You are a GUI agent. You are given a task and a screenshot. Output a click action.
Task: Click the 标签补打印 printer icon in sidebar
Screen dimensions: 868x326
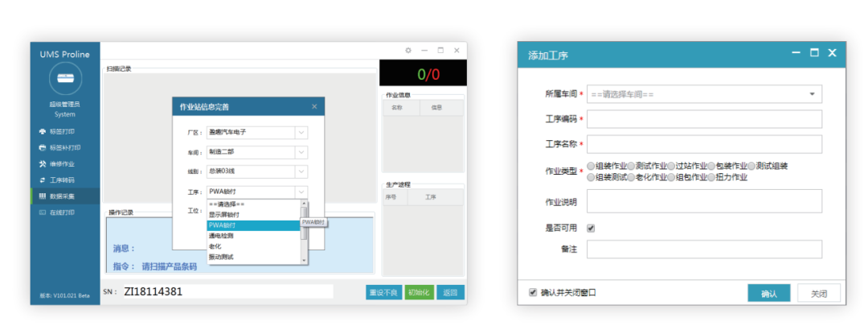tap(43, 148)
